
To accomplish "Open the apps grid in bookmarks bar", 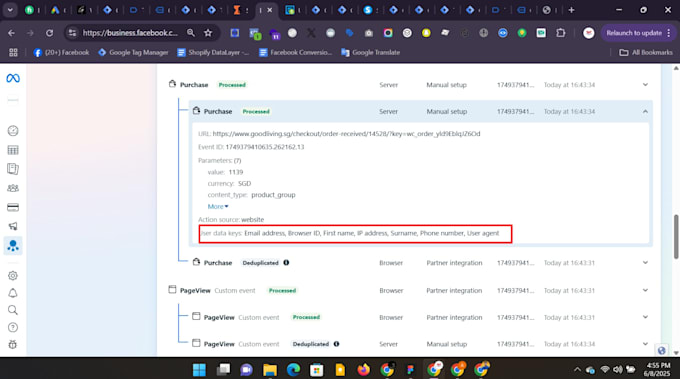I will pyautogui.click(x=13, y=52).
